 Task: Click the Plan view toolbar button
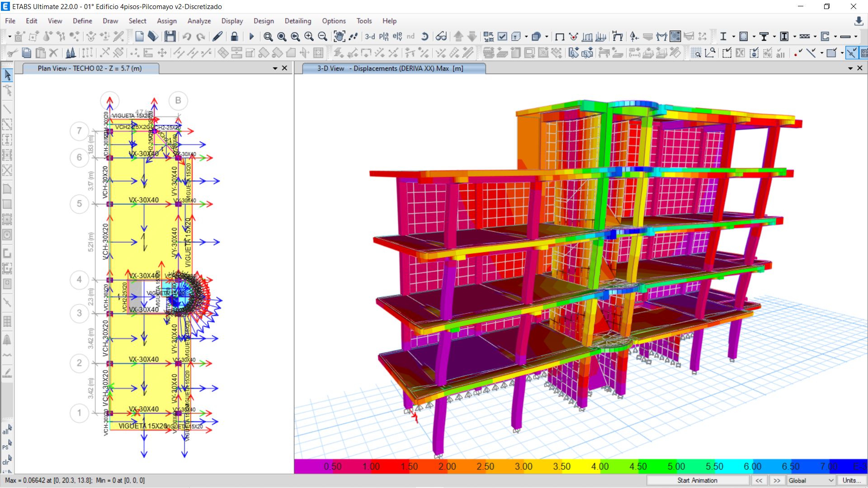click(384, 37)
